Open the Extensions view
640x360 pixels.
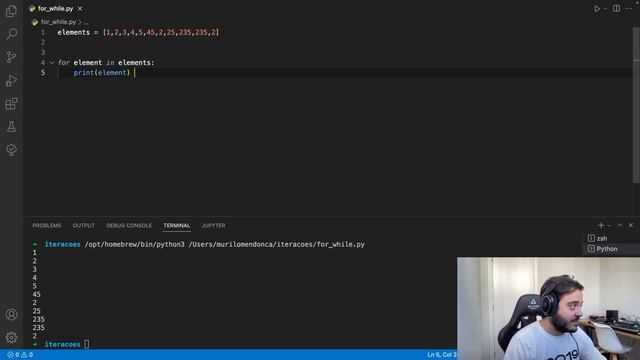11,104
